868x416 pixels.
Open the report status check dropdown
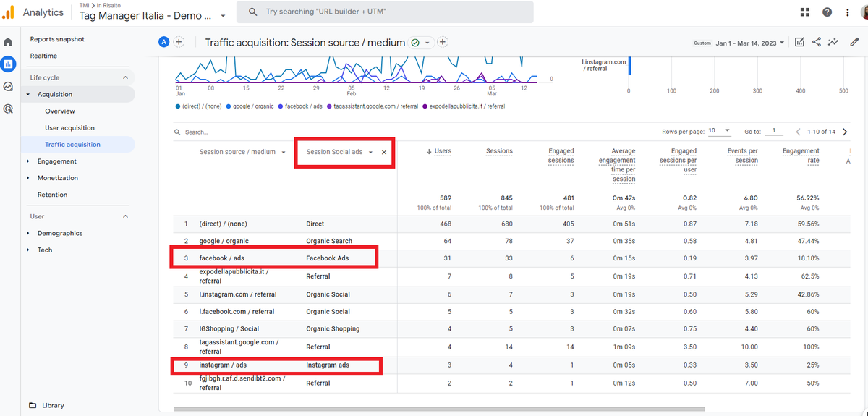point(421,43)
